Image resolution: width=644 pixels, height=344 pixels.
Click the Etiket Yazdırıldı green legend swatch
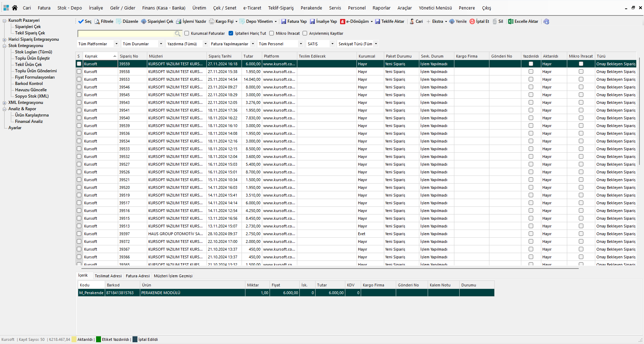coord(99,339)
